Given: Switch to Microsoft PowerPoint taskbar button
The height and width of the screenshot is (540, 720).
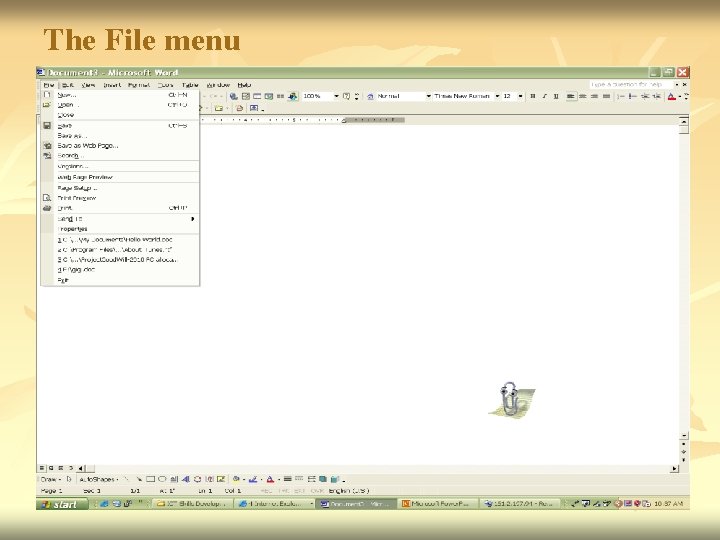Looking at the screenshot, I should coord(437,504).
